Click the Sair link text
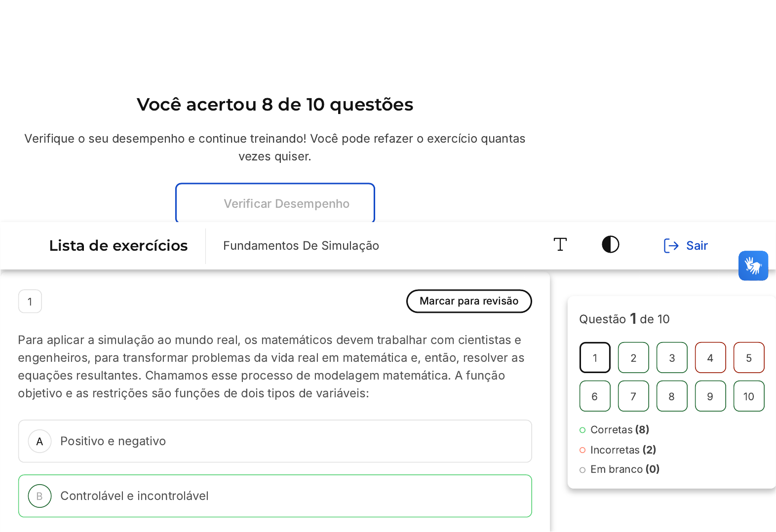776x532 pixels. click(x=697, y=246)
